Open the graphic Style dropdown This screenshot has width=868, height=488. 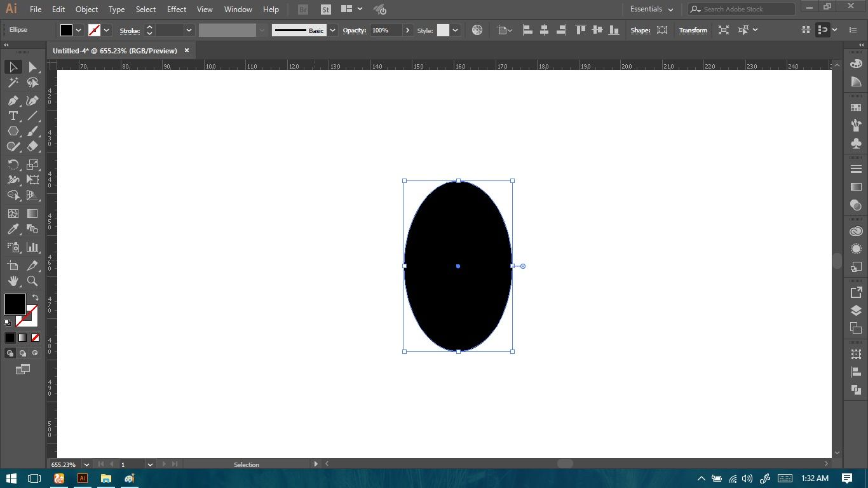455,30
